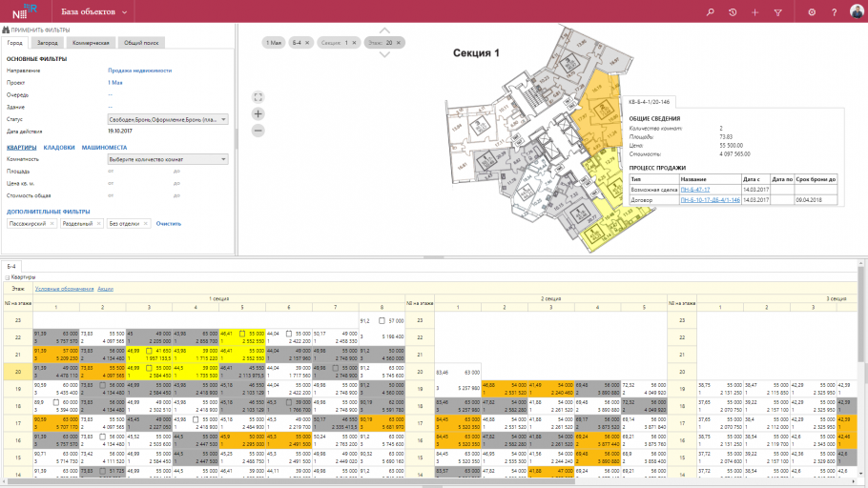Viewport: 868px width, 488px height.
Task: Click the search magnifier icon in header
Action: pyautogui.click(x=709, y=12)
